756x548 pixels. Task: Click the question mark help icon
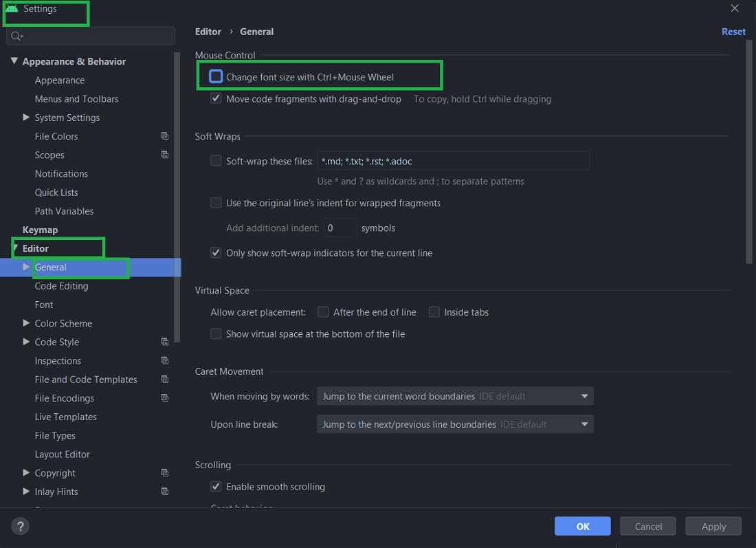click(x=21, y=527)
